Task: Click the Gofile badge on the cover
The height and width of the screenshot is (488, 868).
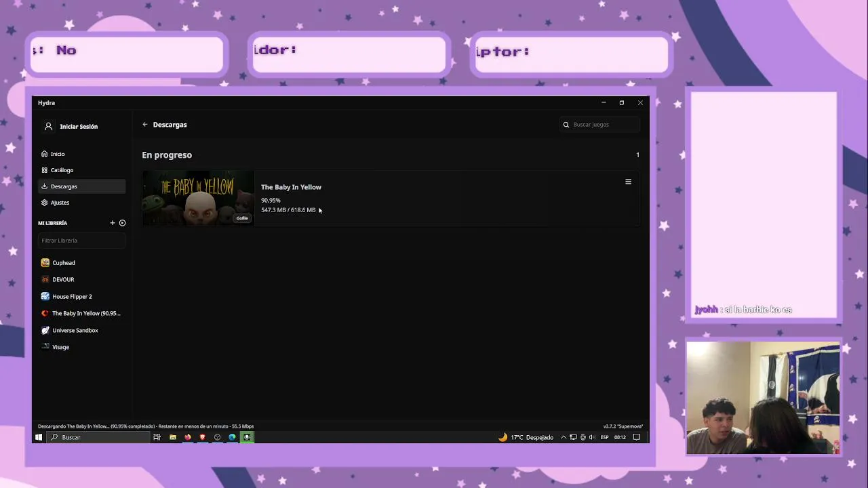Action: click(242, 218)
